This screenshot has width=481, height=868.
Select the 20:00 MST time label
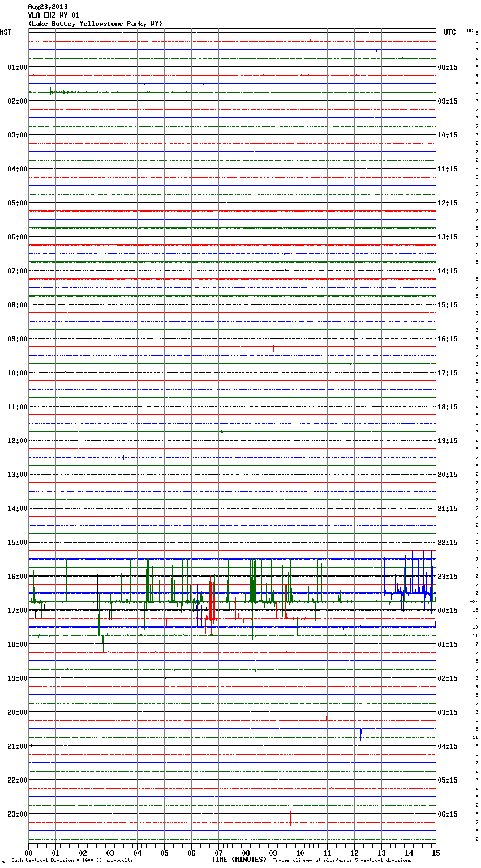pos(18,712)
